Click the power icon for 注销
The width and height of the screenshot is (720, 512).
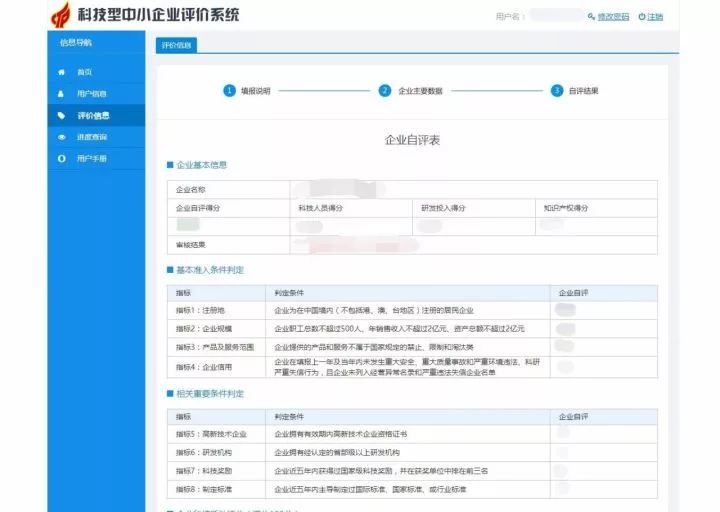641,17
